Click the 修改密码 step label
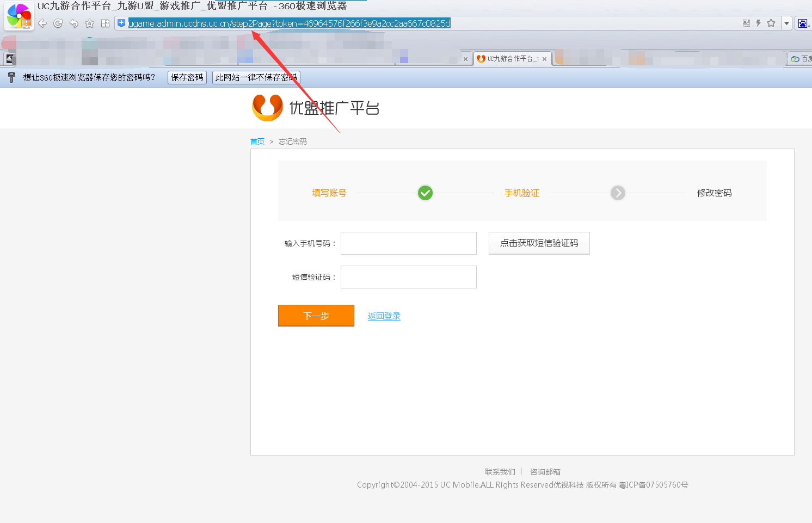This screenshot has width=812, height=523. click(x=715, y=193)
